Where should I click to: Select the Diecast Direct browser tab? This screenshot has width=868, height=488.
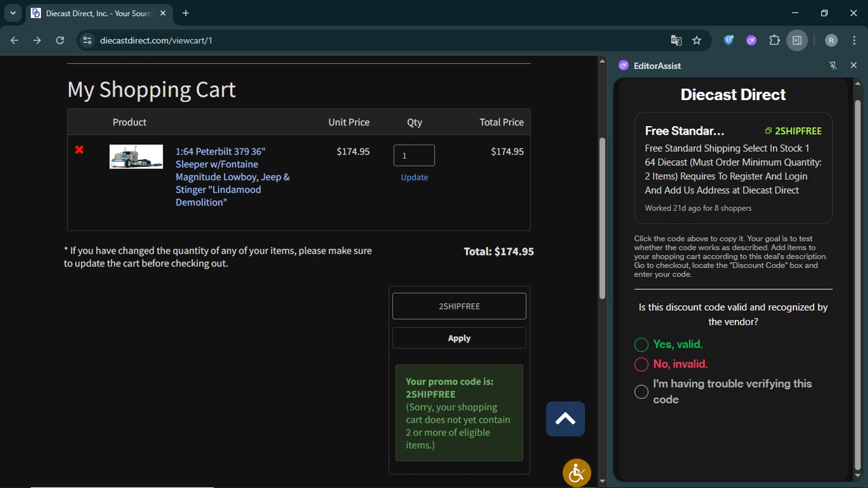coord(98,13)
